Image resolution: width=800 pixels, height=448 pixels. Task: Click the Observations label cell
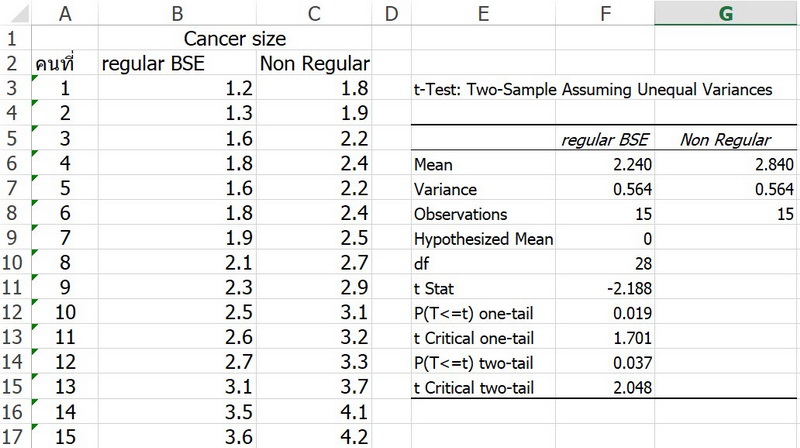point(483,214)
